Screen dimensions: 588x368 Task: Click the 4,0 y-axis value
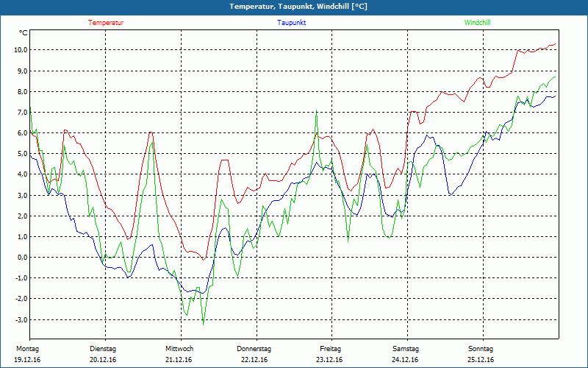pos(21,174)
